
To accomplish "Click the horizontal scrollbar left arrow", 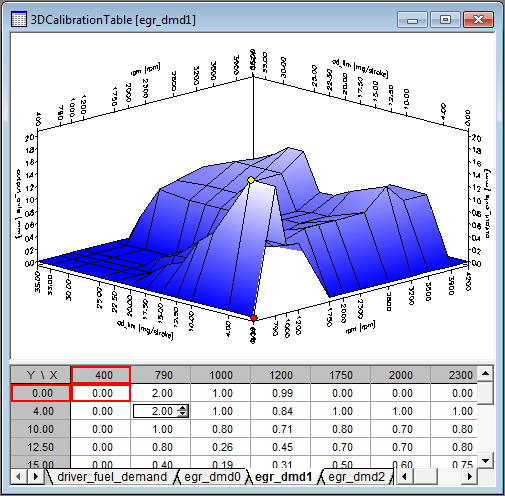I will (x=404, y=477).
